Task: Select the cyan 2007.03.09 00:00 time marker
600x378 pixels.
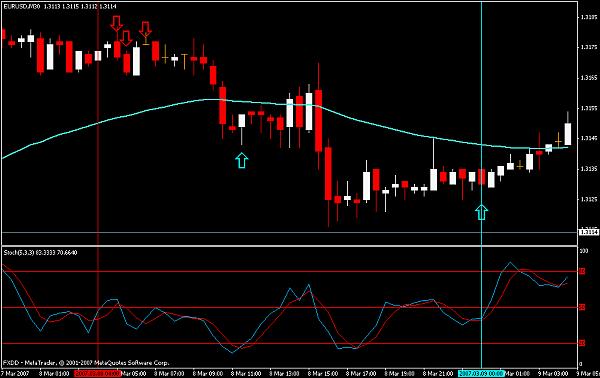Action: click(481, 373)
